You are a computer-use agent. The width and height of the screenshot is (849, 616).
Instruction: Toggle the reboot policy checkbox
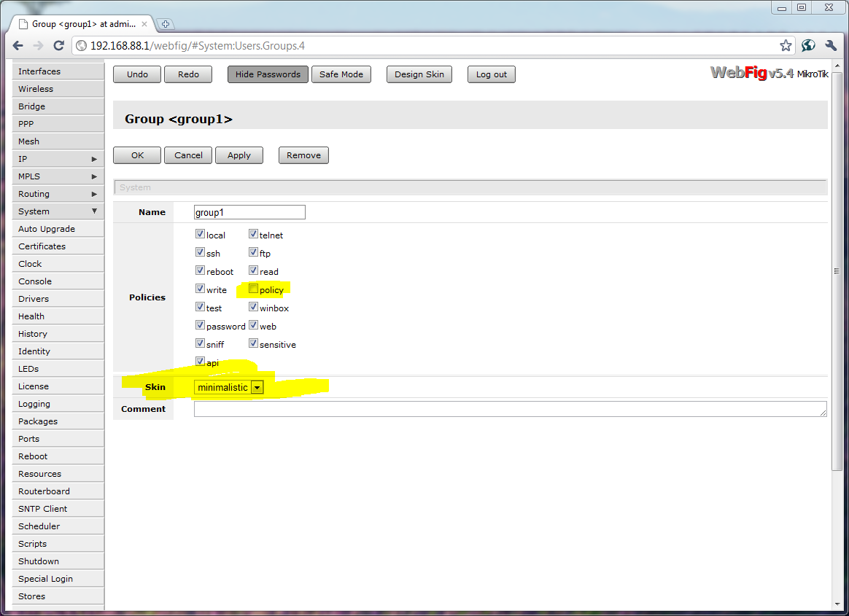pos(200,270)
